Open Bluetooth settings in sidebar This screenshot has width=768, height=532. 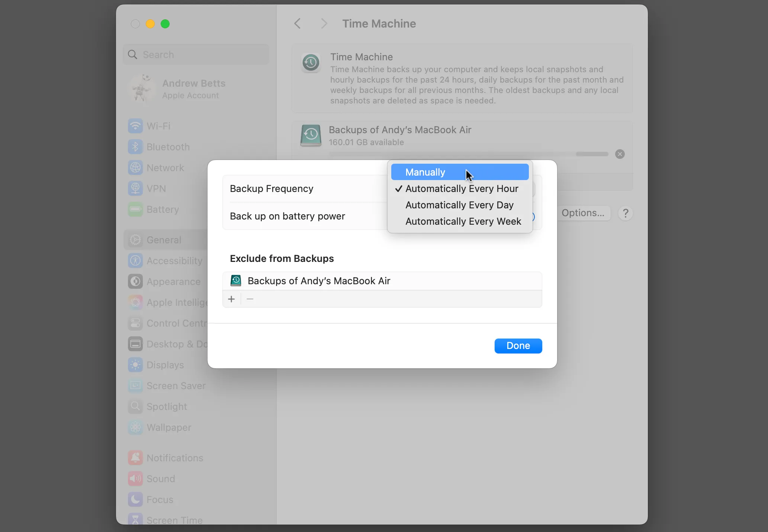[168, 147]
